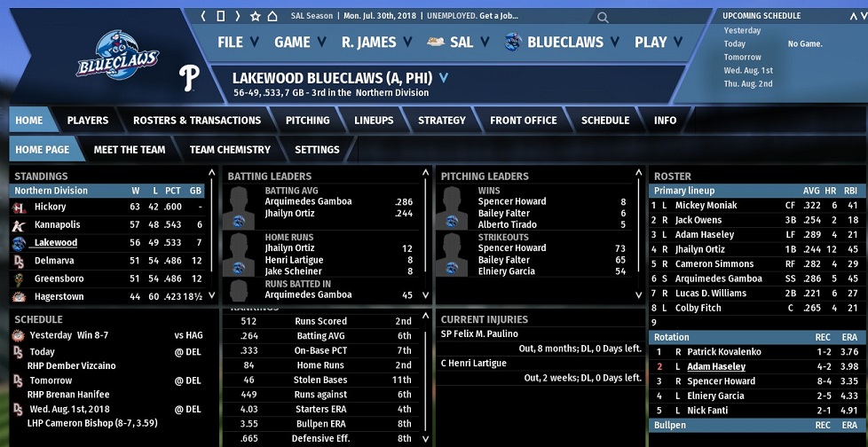Select the SETTINGS subtab
This screenshot has height=447, width=868.
[317, 149]
